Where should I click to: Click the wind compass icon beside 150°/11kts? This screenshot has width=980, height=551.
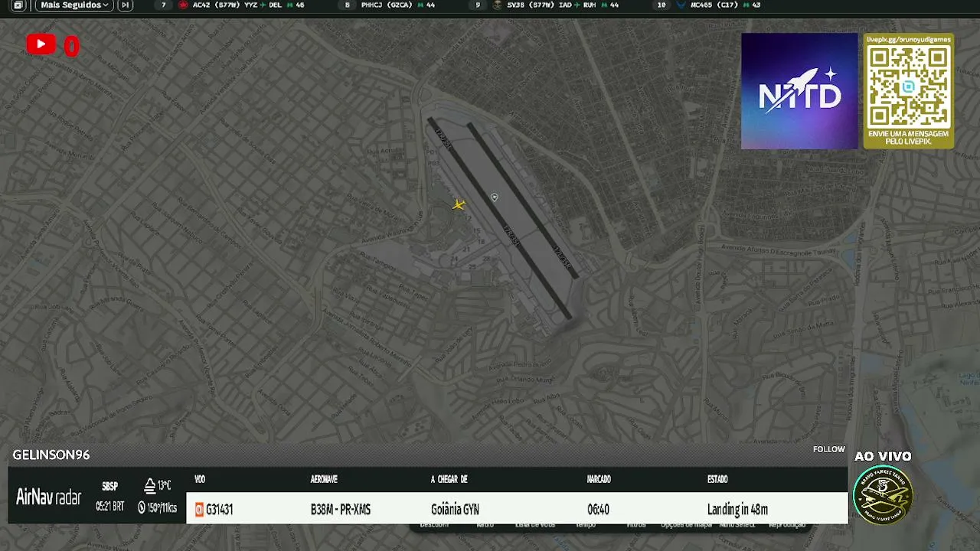[x=142, y=507]
